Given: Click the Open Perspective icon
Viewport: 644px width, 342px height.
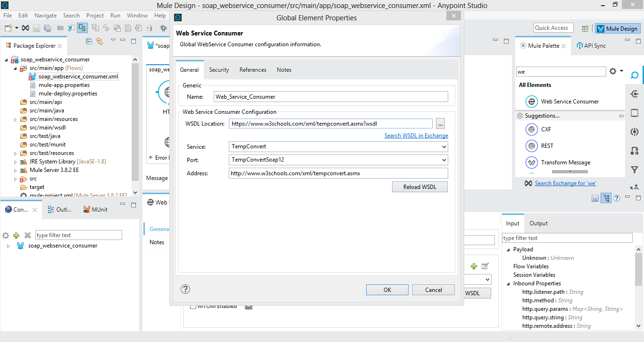Looking at the screenshot, I should tap(585, 28).
